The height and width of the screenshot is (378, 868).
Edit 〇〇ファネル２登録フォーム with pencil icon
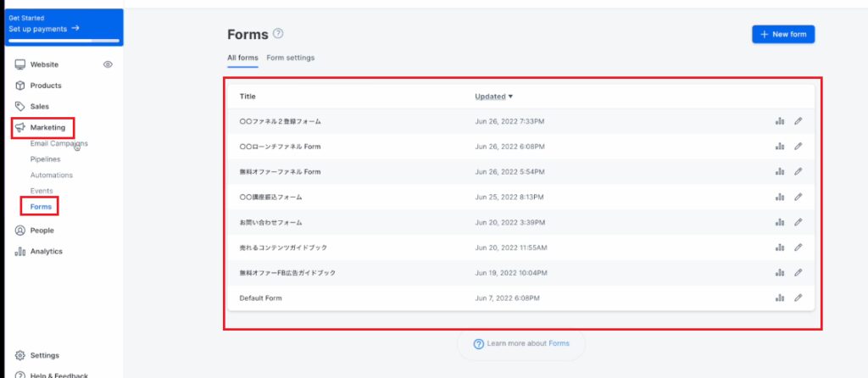pos(798,120)
